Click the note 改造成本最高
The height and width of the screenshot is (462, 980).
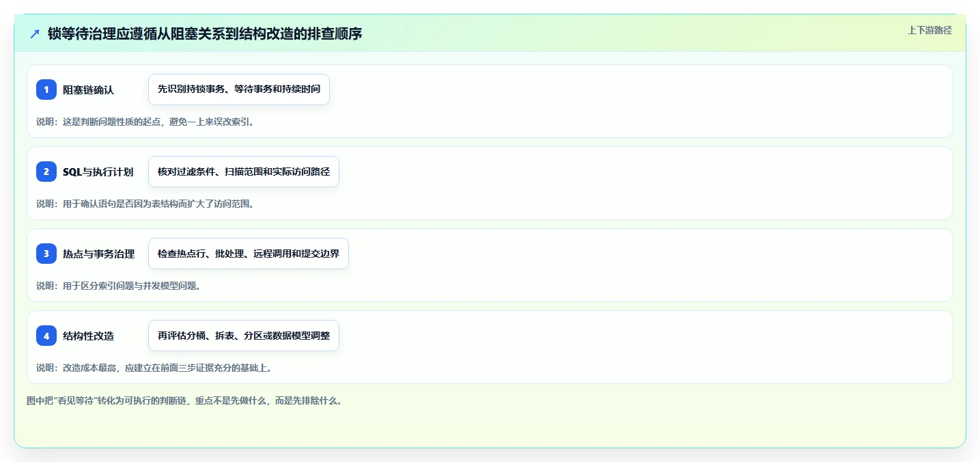[155, 368]
